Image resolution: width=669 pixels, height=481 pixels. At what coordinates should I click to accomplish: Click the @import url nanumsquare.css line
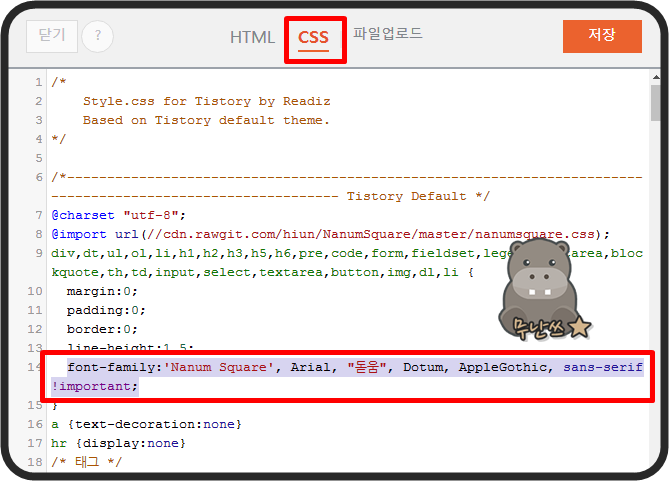[330, 234]
